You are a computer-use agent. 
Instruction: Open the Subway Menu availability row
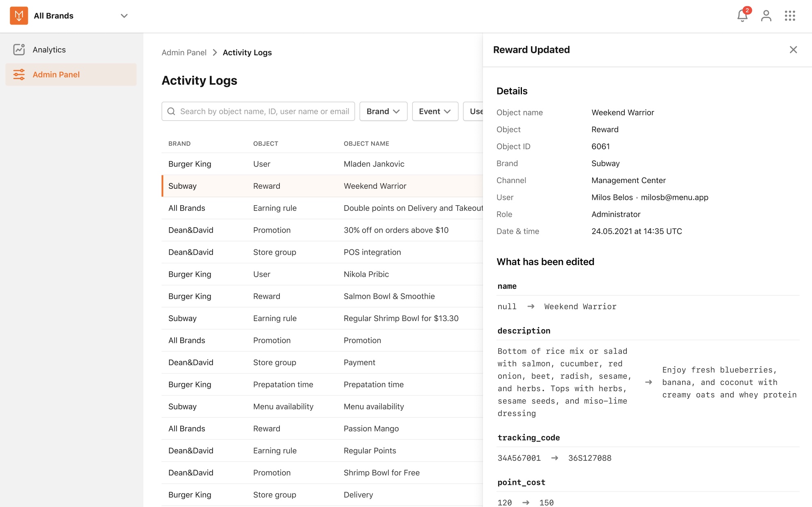322,407
